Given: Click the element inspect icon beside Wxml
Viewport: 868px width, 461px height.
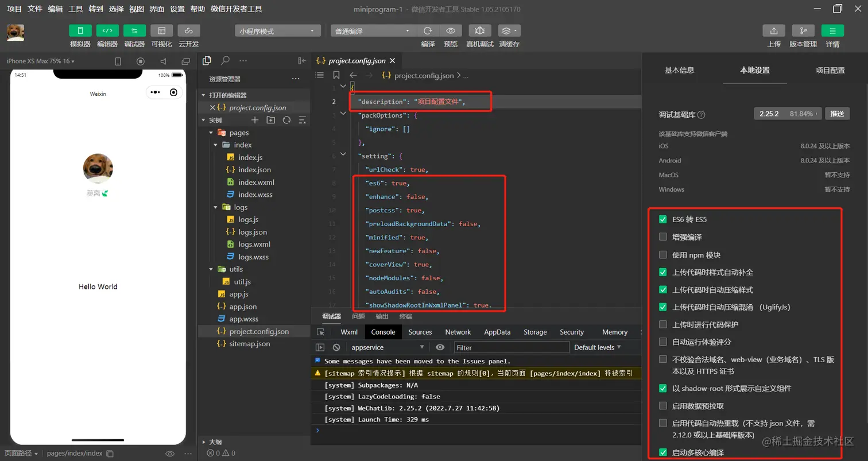Looking at the screenshot, I should 321,332.
